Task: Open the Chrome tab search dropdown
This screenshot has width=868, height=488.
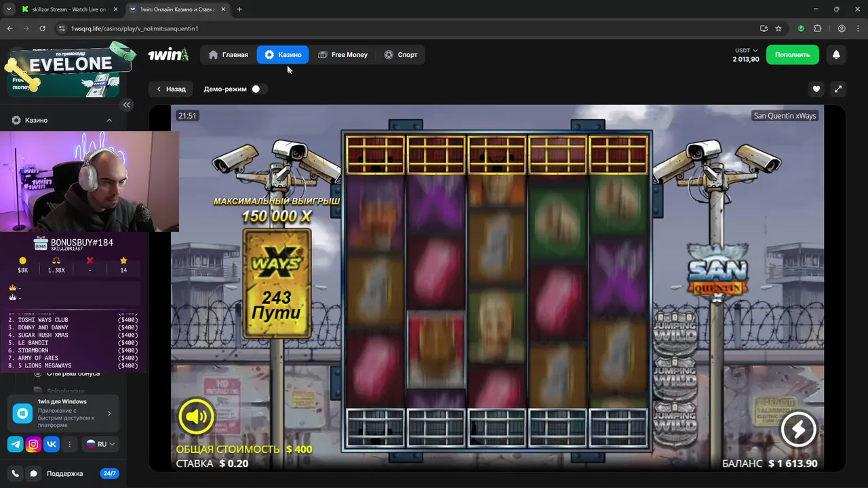Action: [x=9, y=9]
